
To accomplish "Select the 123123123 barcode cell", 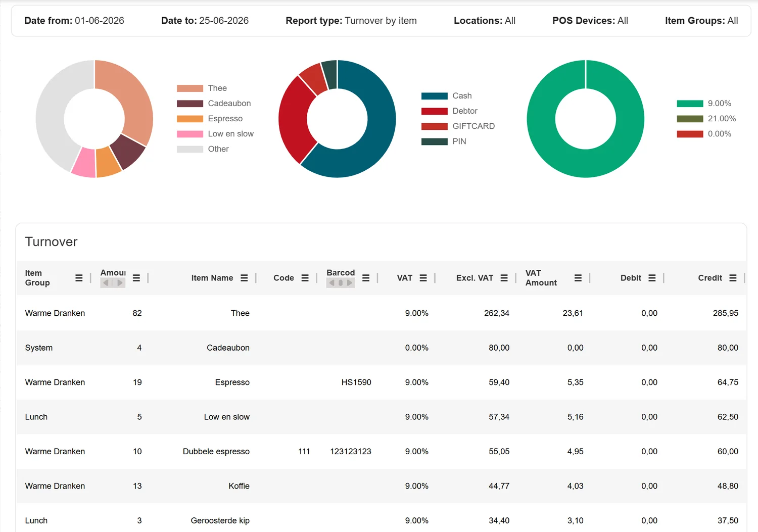I will click(351, 452).
